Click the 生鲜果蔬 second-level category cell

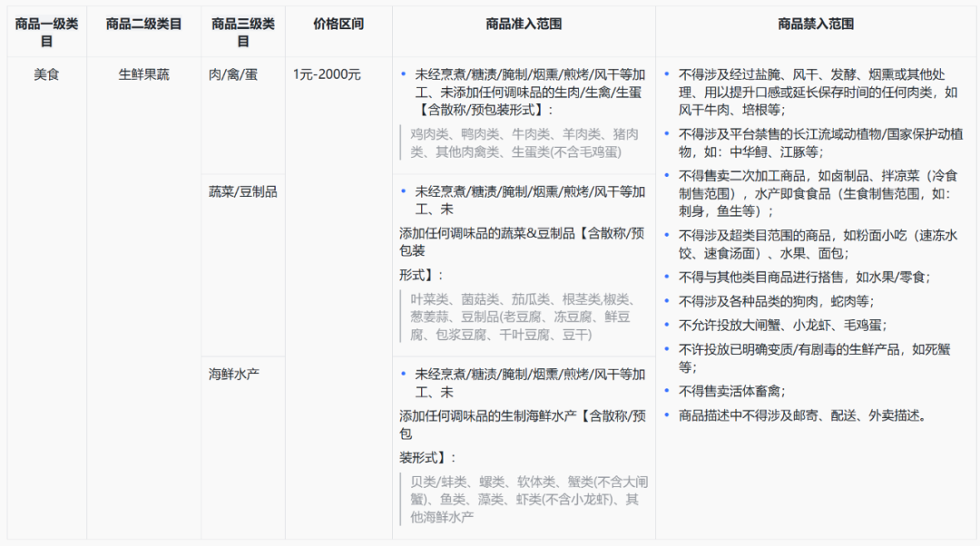143,74
